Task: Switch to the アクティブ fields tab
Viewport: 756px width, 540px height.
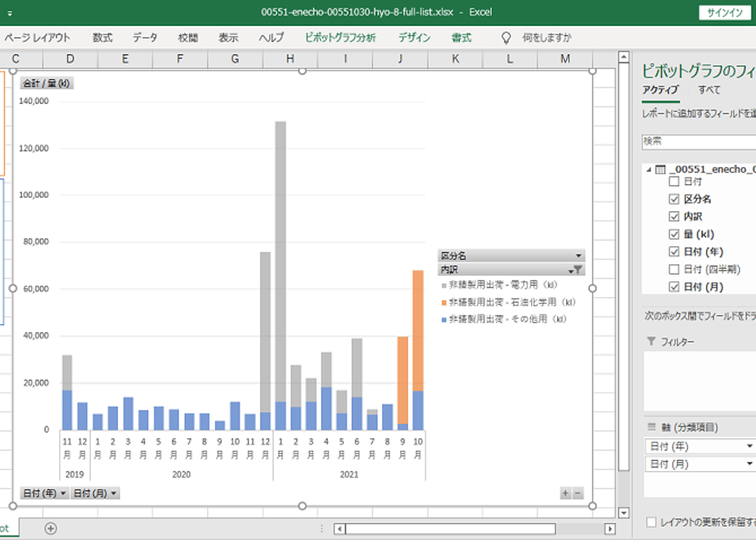Action: pyautogui.click(x=660, y=90)
